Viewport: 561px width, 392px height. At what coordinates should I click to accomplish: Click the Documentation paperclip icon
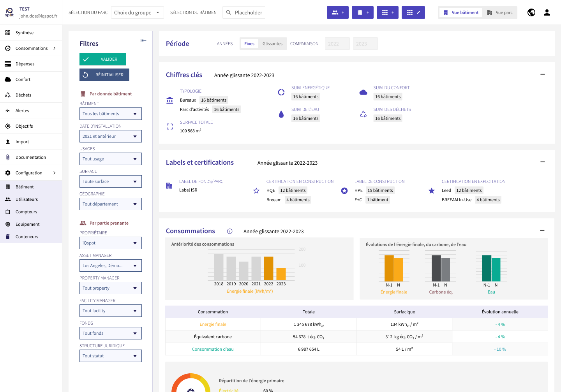click(8, 157)
